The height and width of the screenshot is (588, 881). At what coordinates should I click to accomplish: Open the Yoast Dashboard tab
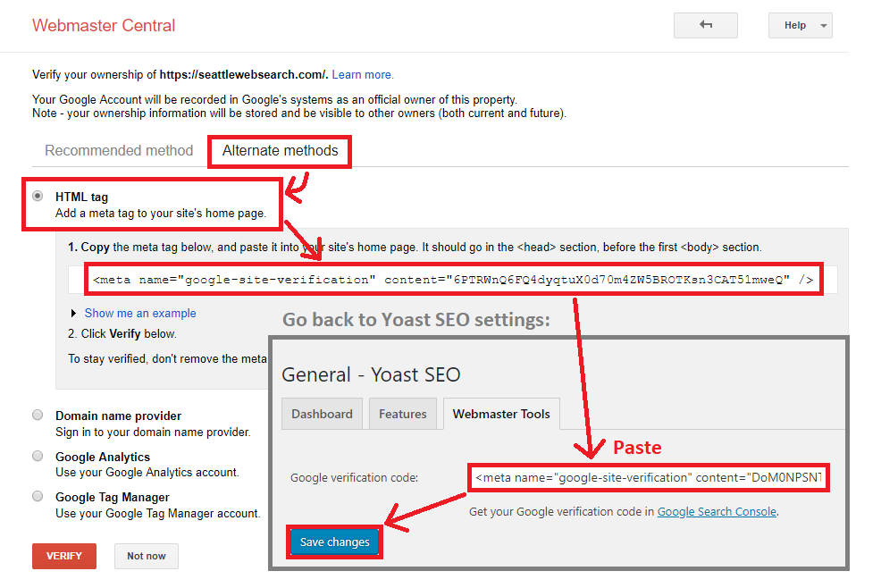(322, 414)
